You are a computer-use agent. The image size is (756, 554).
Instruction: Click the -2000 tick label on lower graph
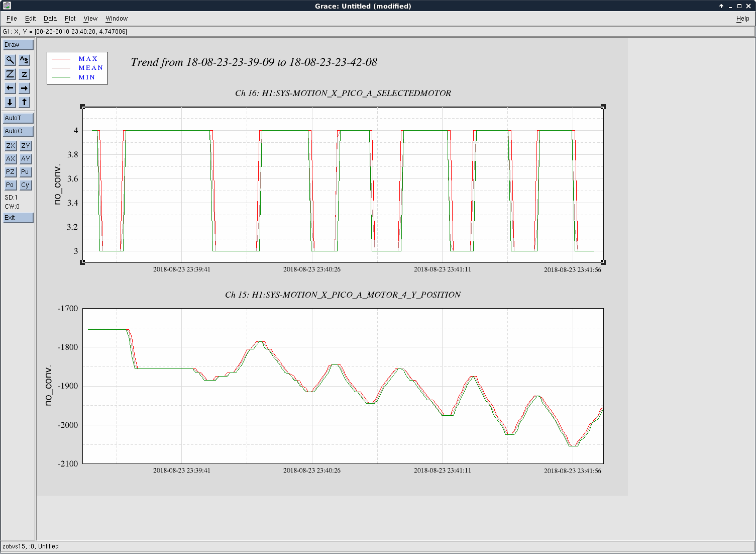(68, 425)
